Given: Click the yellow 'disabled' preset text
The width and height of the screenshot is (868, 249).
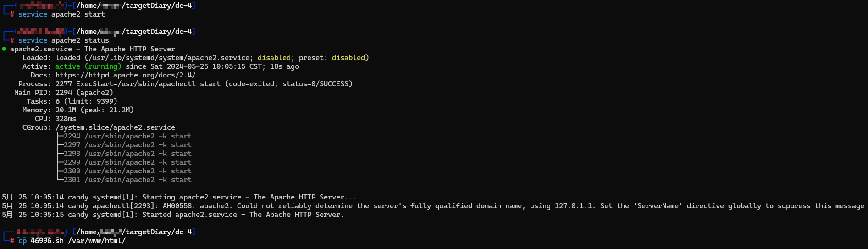Looking at the screenshot, I should [348, 58].
